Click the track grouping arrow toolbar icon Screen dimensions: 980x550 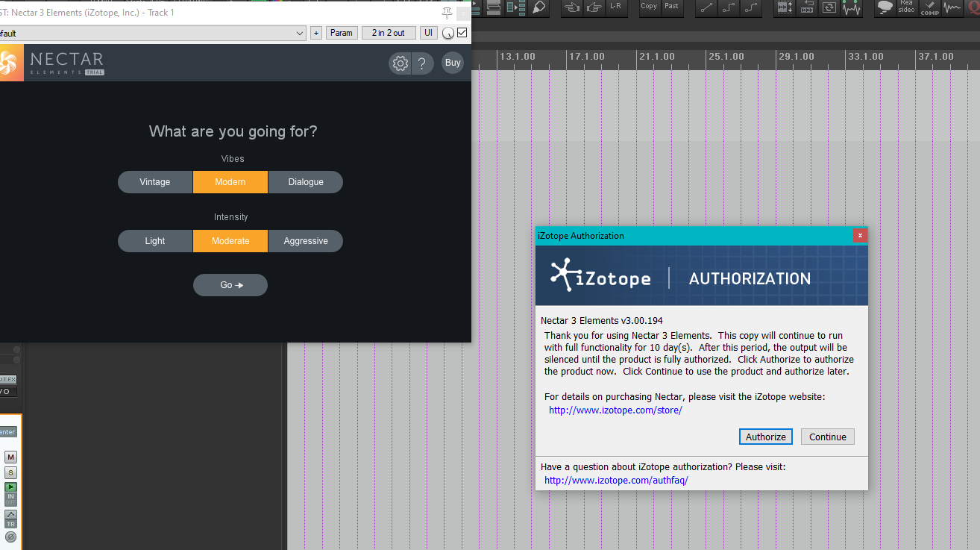coord(516,7)
